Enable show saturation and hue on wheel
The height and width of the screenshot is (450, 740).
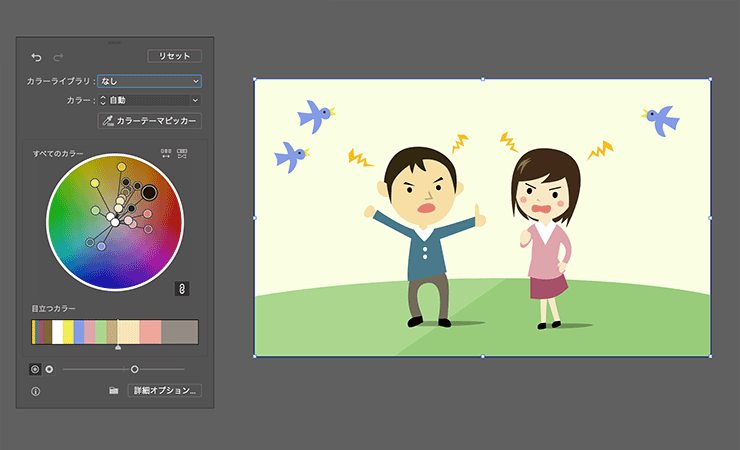[x=35, y=369]
